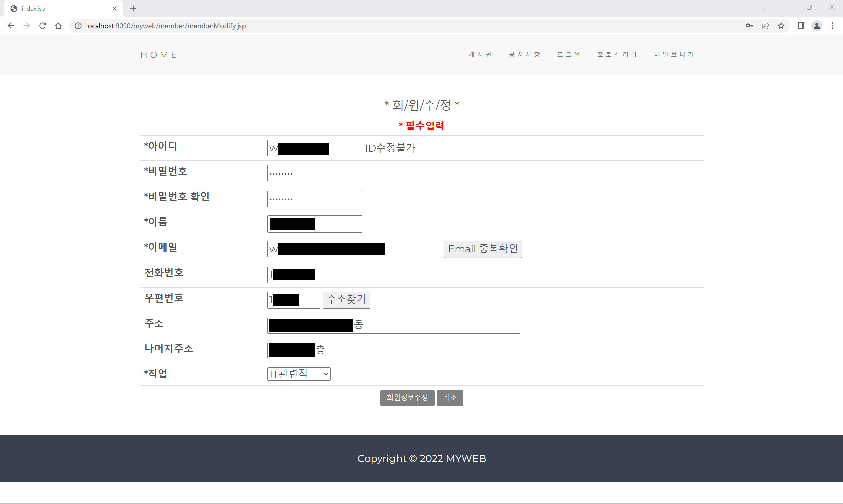The height and width of the screenshot is (504, 843).
Task: Click the browser home icon
Action: 58,26
